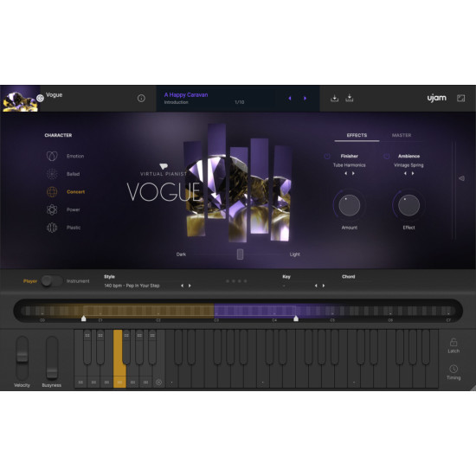476x476 pixels.
Task: Click the Player mode label
Action: (x=30, y=281)
